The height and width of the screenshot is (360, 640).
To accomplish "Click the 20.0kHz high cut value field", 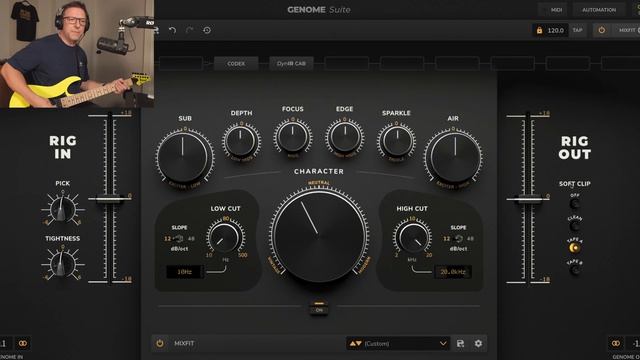I will coord(453,272).
